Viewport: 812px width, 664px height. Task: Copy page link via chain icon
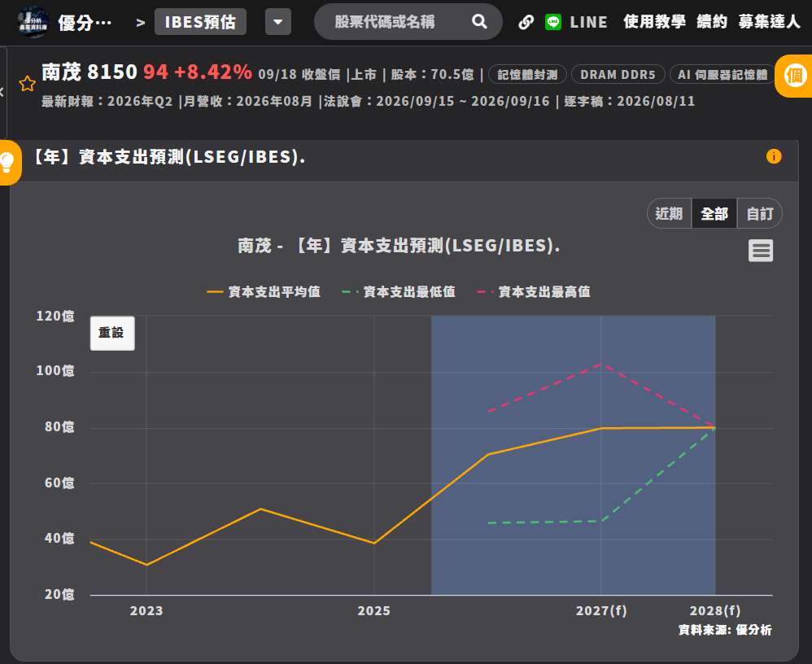[x=526, y=22]
